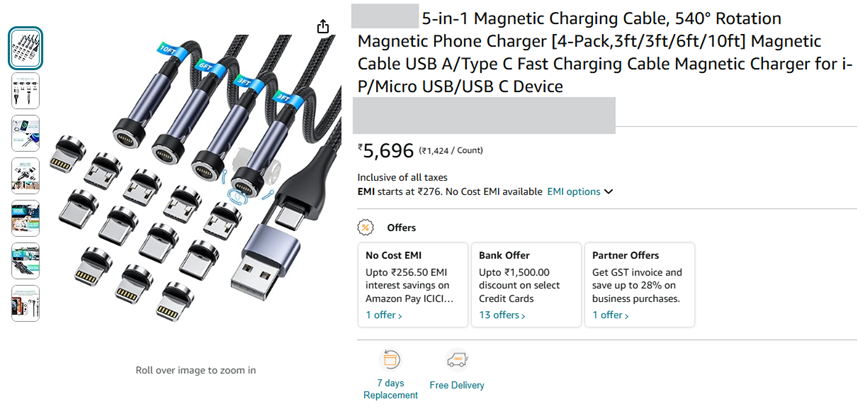The width and height of the screenshot is (865, 409).
Task: Click the 7 days Replacement text link
Action: (x=390, y=389)
